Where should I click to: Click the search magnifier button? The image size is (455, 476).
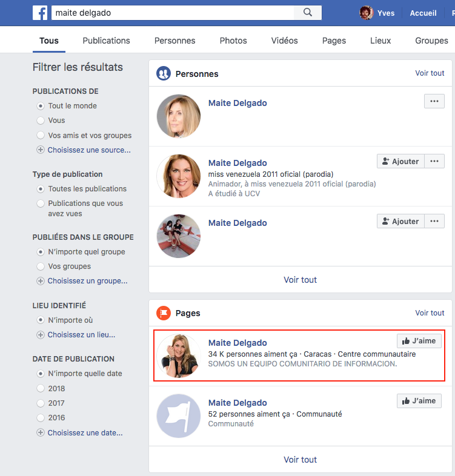[x=308, y=13]
